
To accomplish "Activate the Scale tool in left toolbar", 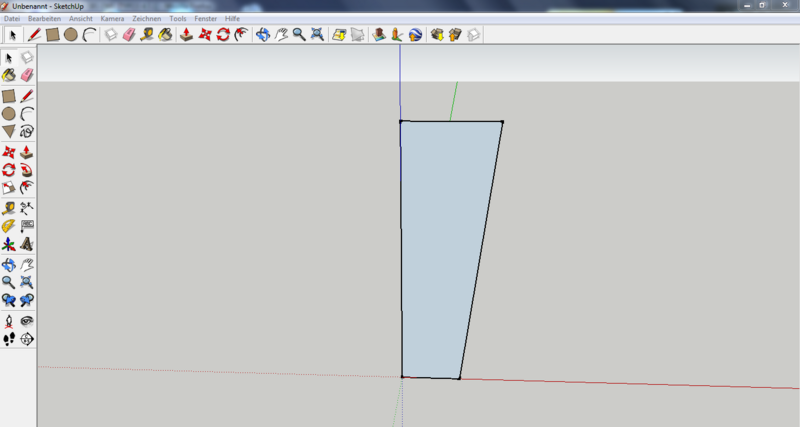I will (x=9, y=188).
